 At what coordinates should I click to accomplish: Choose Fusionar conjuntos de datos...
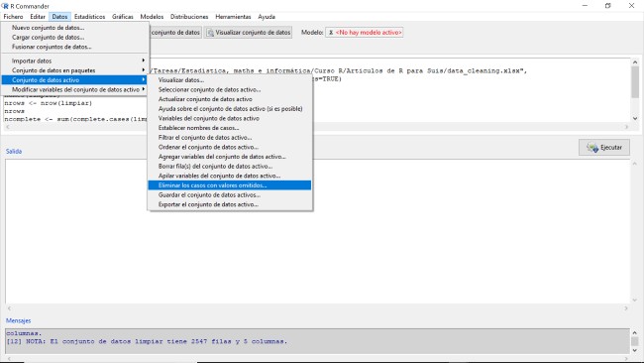click(x=75, y=47)
